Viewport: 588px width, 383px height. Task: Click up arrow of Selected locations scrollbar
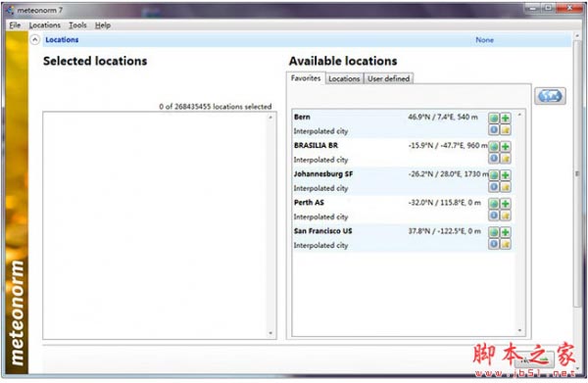[270, 118]
